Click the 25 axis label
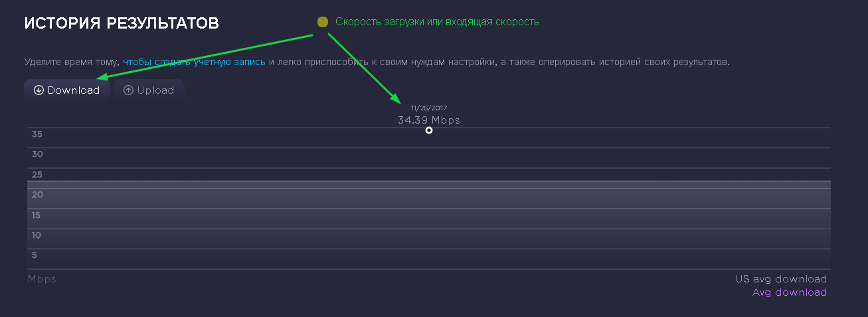This screenshot has height=317, width=868. coord(37,175)
